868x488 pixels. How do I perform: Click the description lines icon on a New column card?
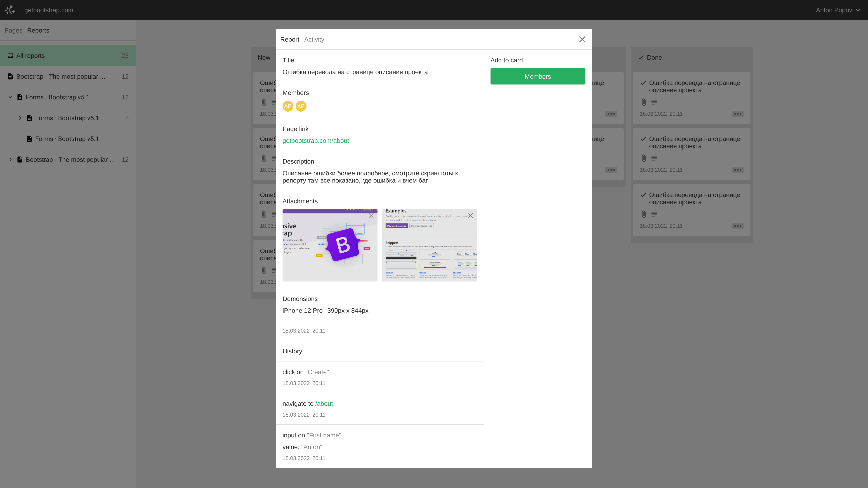tap(273, 102)
